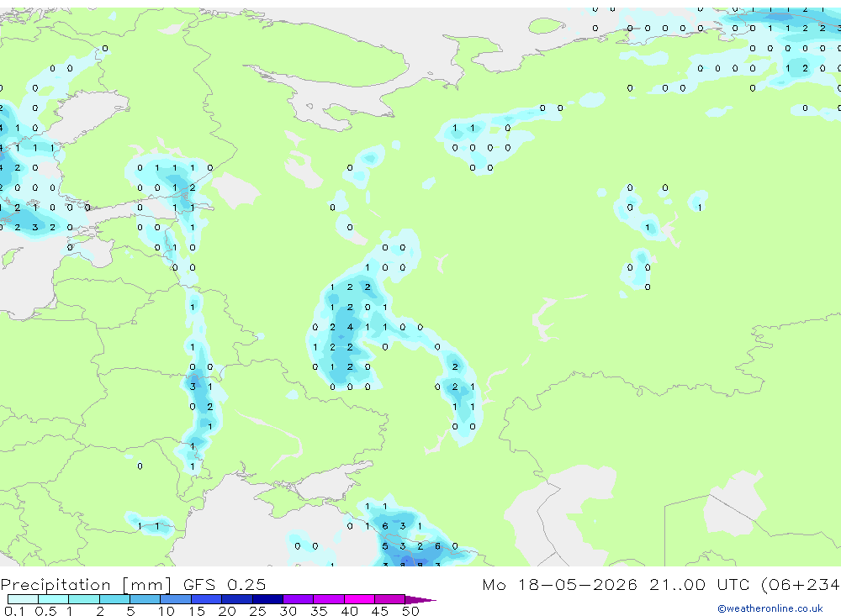Image resolution: width=841 pixels, height=616 pixels.
Task: Click the 25–30 mm navy legend swatch
Action: pyautogui.click(x=267, y=599)
